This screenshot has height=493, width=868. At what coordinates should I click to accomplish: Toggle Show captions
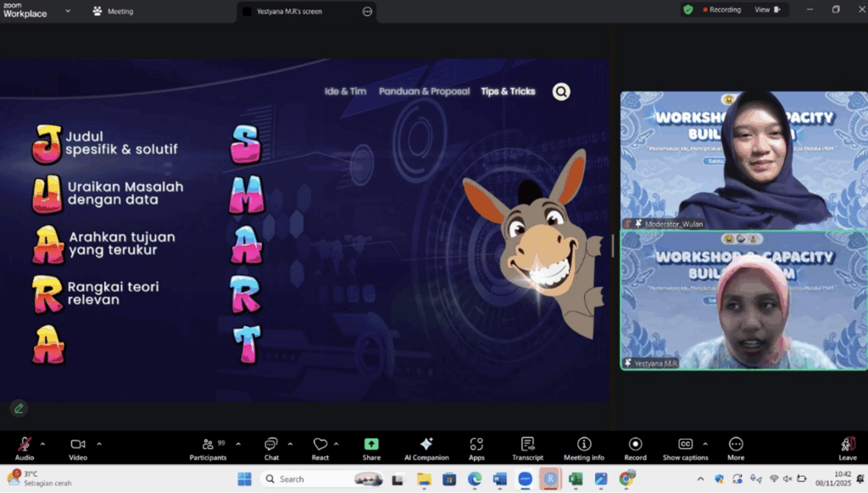pyautogui.click(x=685, y=448)
